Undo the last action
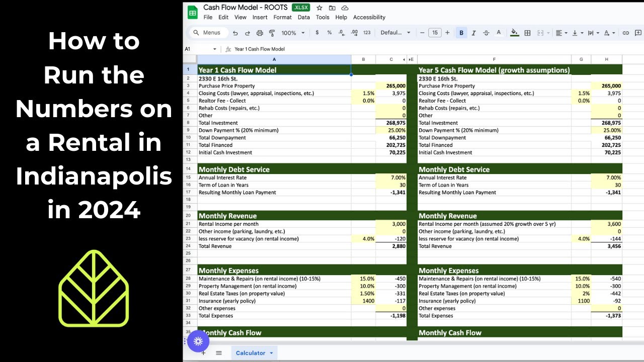 [x=235, y=33]
